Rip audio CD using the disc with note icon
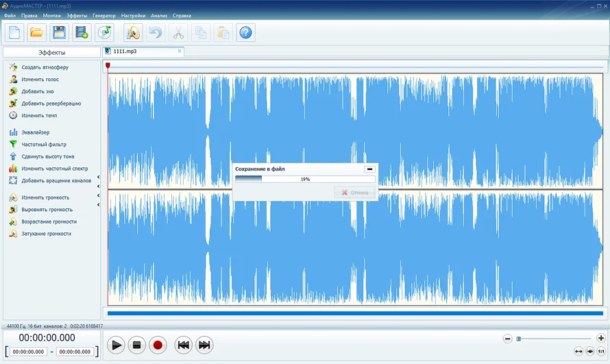Screen dimensions: 610x364 point(105,33)
